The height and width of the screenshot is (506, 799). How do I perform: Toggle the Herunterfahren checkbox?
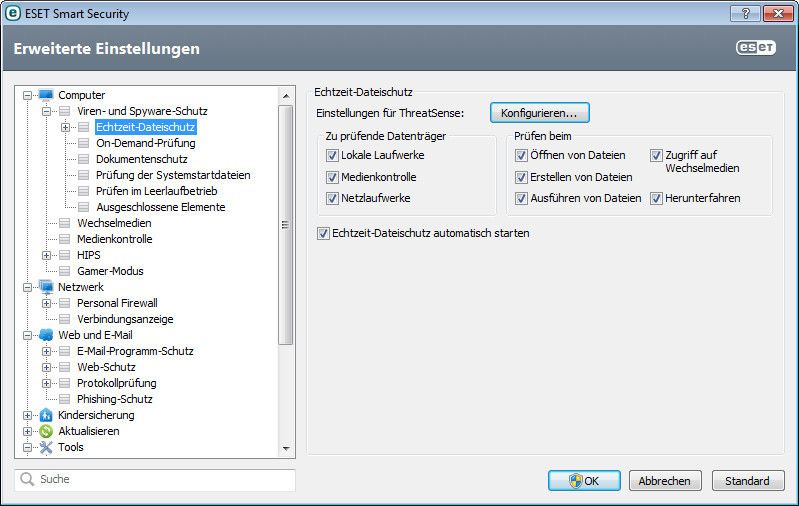click(x=656, y=198)
